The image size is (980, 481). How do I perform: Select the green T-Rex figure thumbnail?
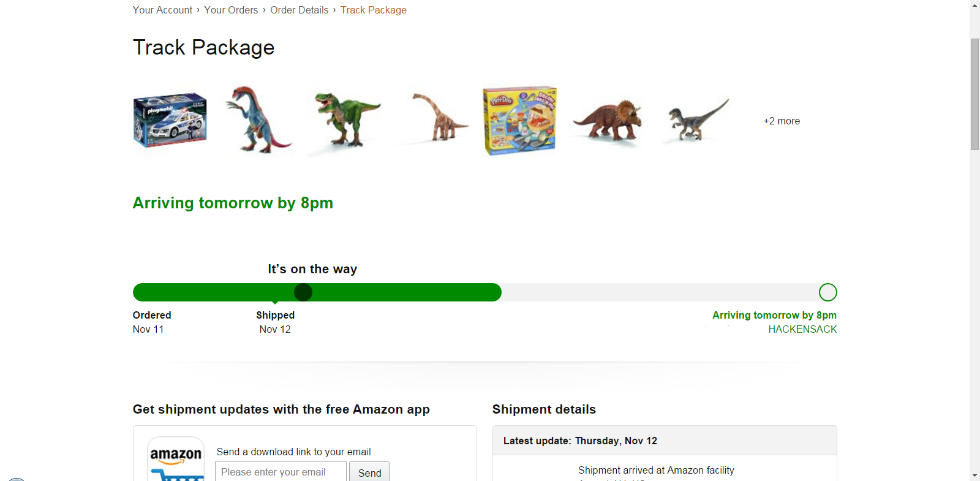coord(346,119)
